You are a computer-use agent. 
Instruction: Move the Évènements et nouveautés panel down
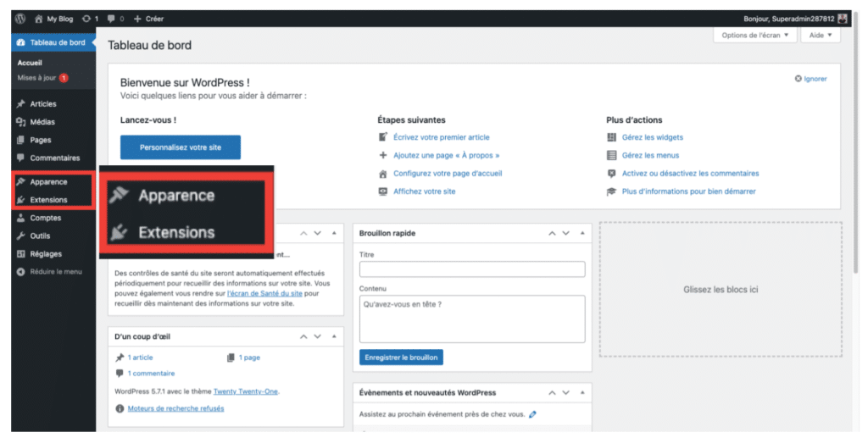565,392
